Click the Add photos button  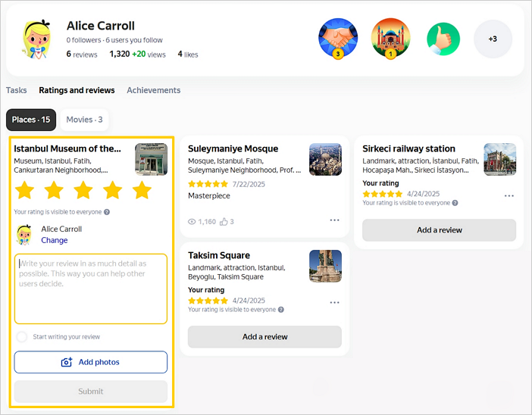tap(90, 362)
